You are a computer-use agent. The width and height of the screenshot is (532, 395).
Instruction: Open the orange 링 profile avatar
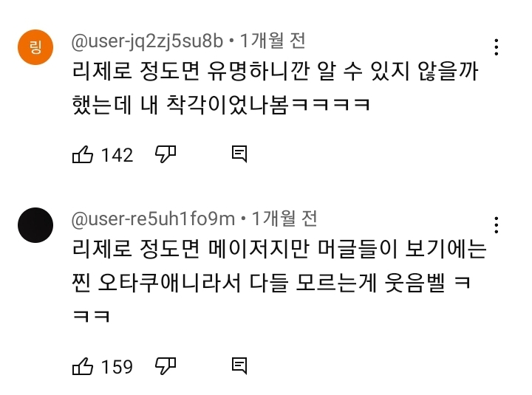tap(35, 47)
